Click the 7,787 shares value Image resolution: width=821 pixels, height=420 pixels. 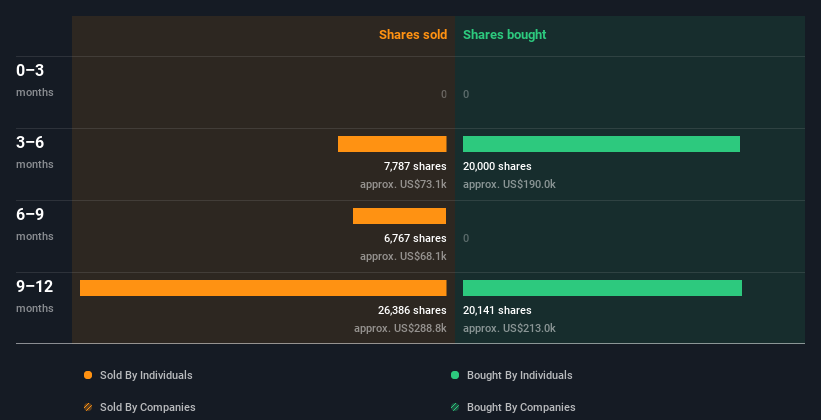click(x=415, y=166)
